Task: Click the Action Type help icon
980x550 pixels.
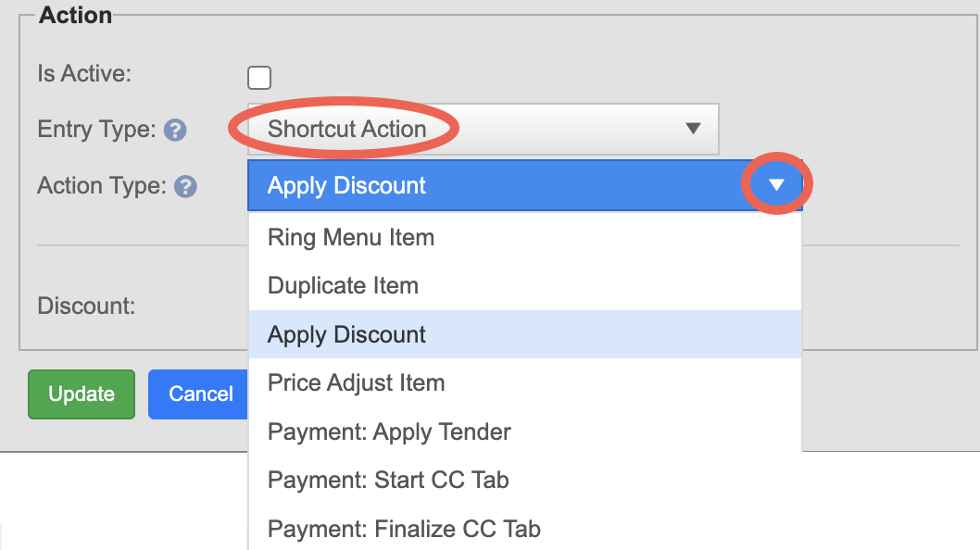Action: point(185,187)
